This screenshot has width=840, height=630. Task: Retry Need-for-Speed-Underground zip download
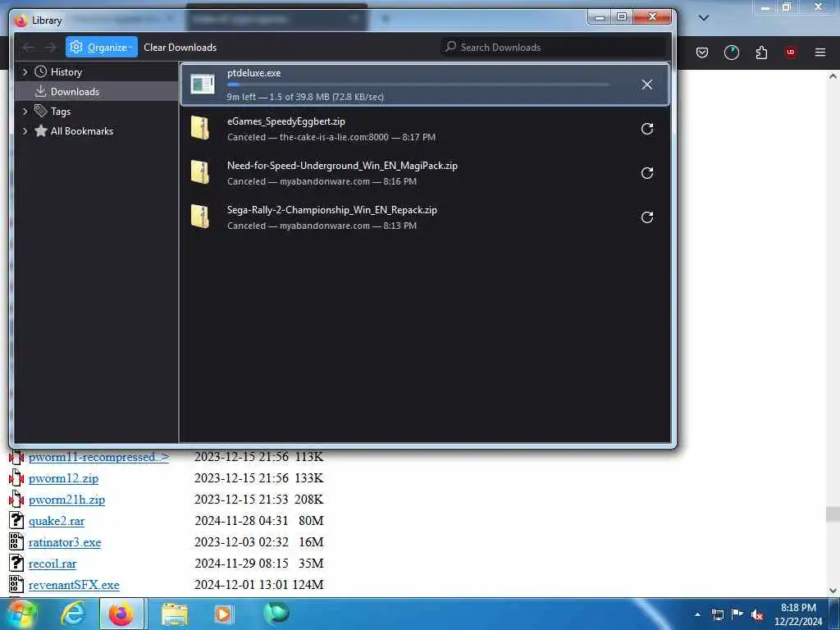tap(646, 173)
